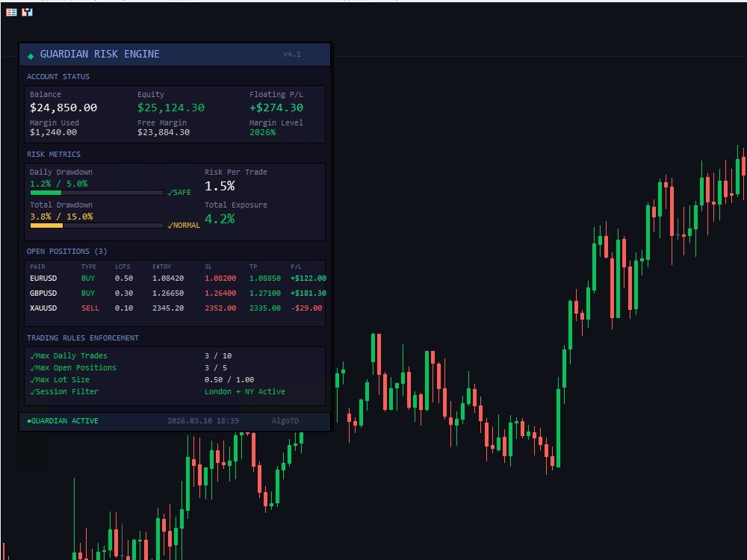Click the GBPUSD stop loss 1.26400
The width and height of the screenshot is (747, 560).
click(220, 293)
